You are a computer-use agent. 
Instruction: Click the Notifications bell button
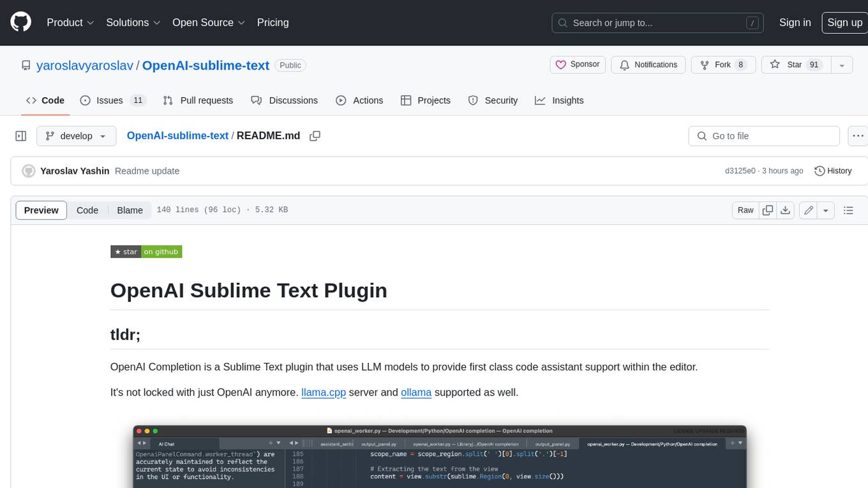click(648, 65)
